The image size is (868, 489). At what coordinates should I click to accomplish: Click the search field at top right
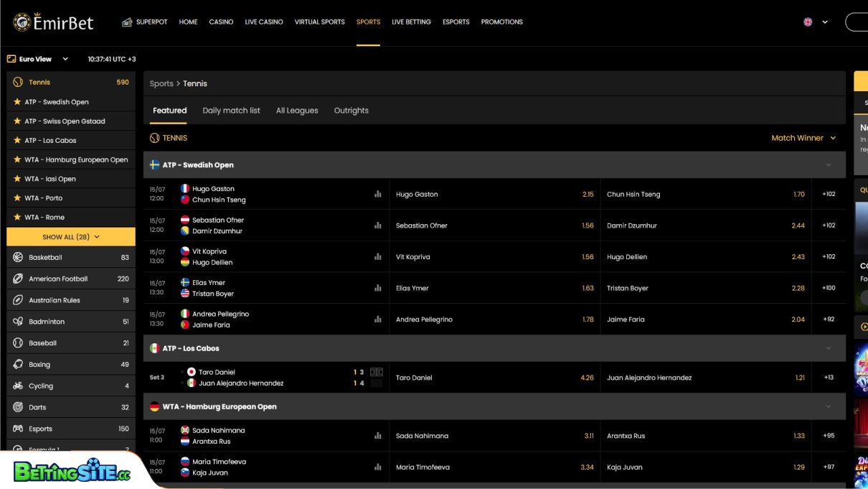(x=859, y=22)
